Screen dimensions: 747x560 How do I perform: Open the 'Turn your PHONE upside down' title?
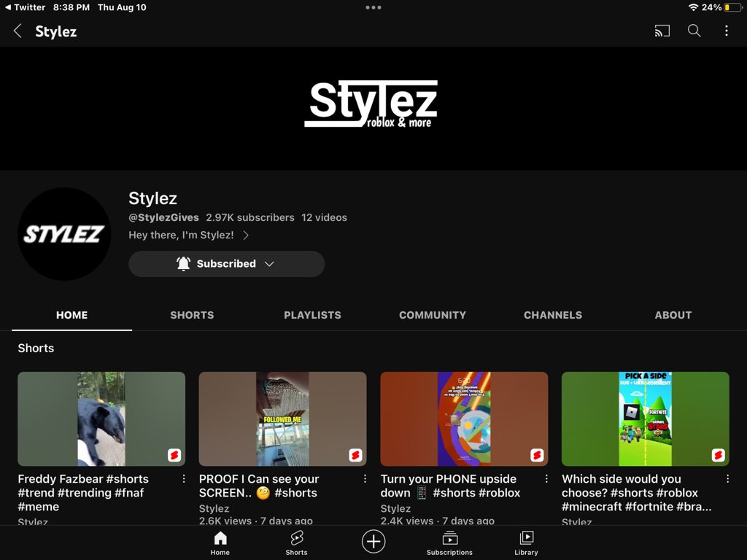point(451,486)
